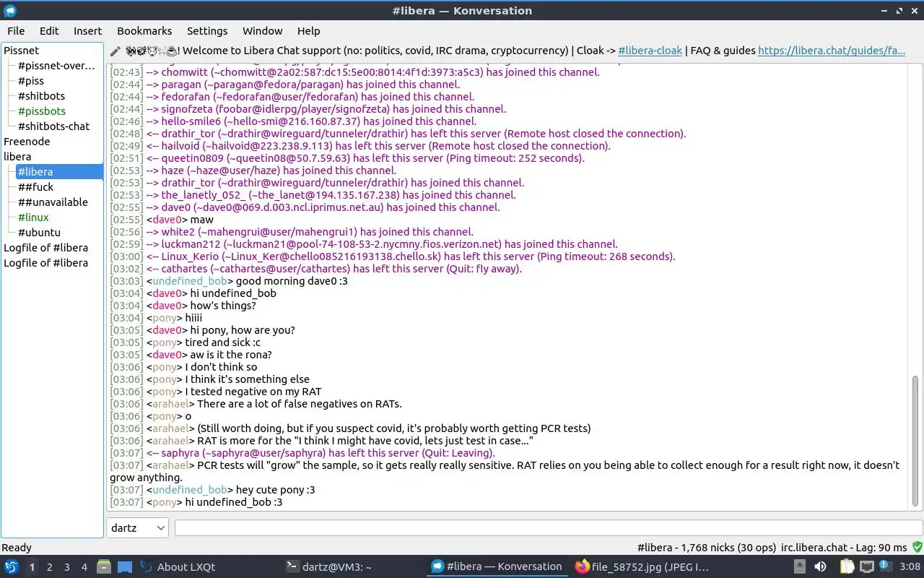Click the 'Lag: 90 ms' status text

click(881, 548)
